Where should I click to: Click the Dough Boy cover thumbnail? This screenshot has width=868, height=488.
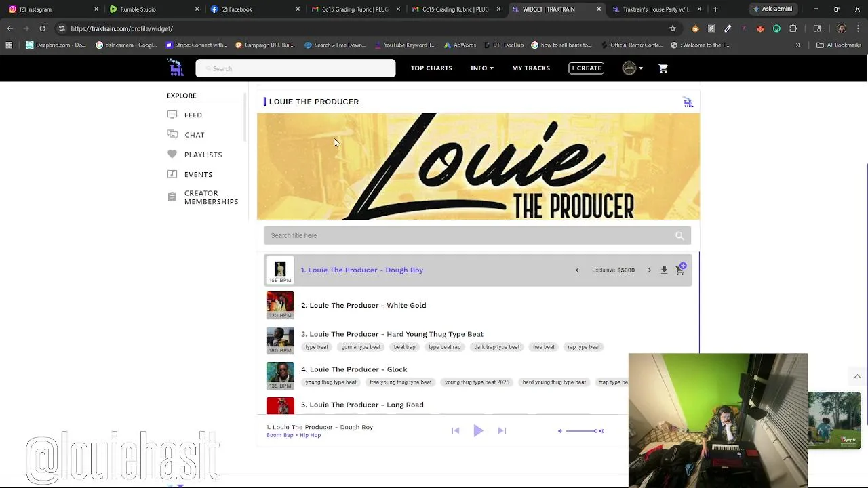[280, 270]
